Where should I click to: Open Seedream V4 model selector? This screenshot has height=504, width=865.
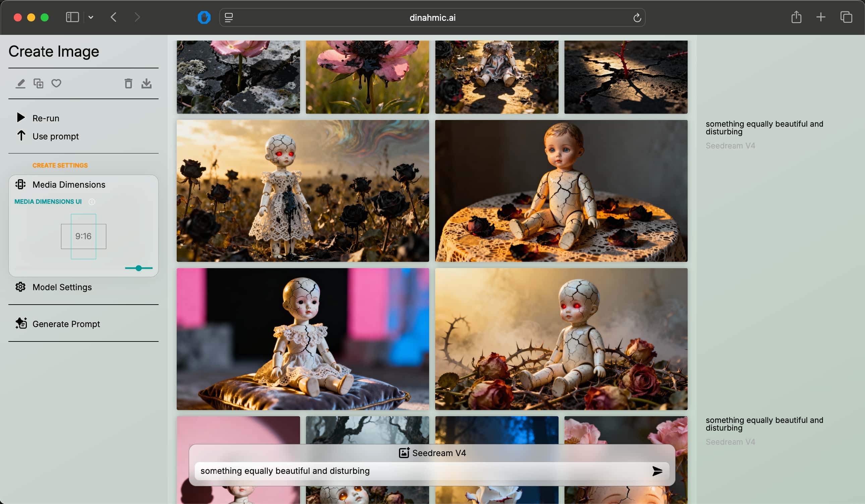point(432,453)
